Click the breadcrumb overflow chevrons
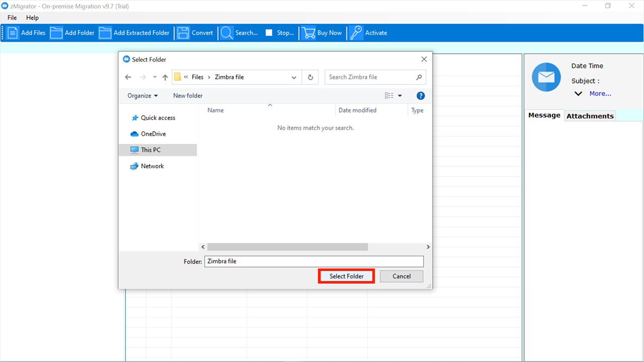This screenshot has height=362, width=644. tap(186, 77)
